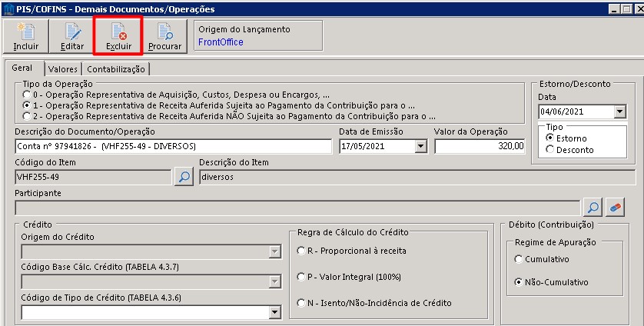
Task: Open the Contabilização tab
Action: coord(116,69)
